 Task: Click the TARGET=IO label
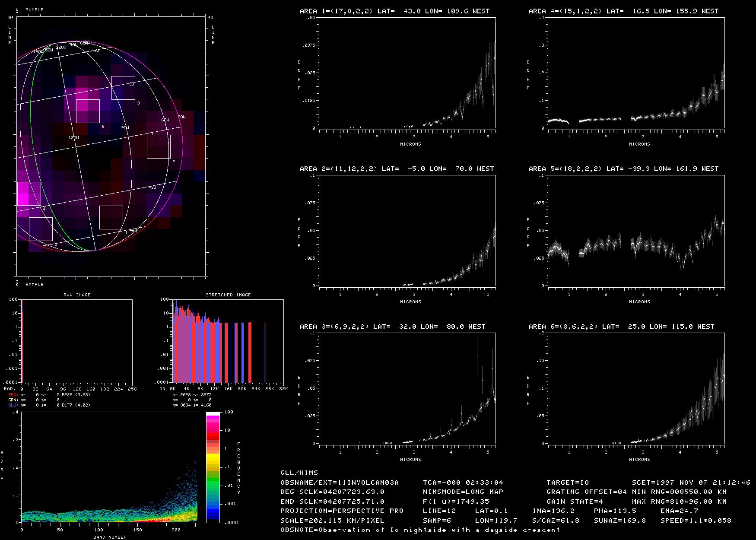(567, 482)
